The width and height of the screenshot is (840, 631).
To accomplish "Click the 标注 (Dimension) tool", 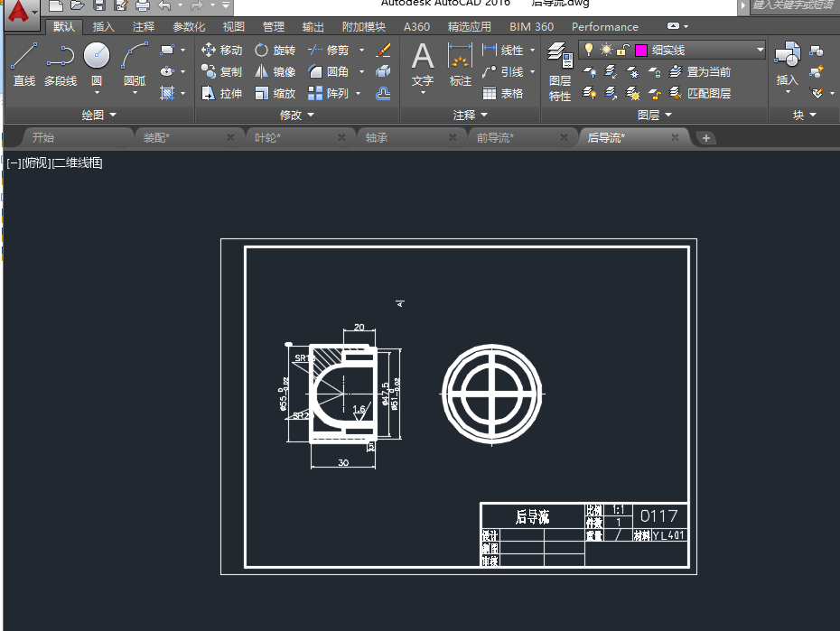I will coord(460,64).
